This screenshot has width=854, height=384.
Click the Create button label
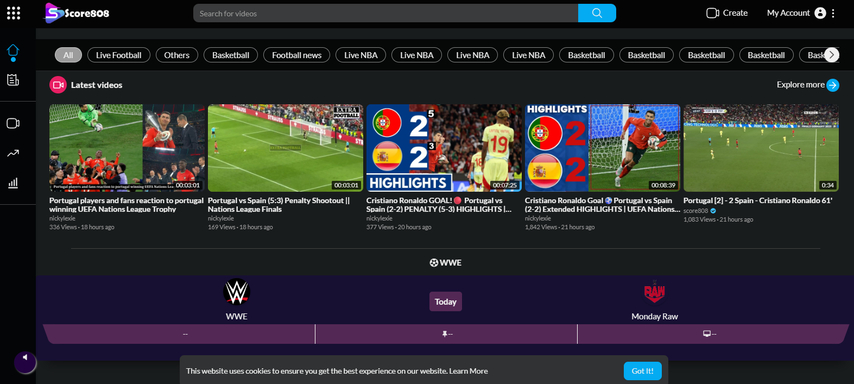pyautogui.click(x=735, y=13)
